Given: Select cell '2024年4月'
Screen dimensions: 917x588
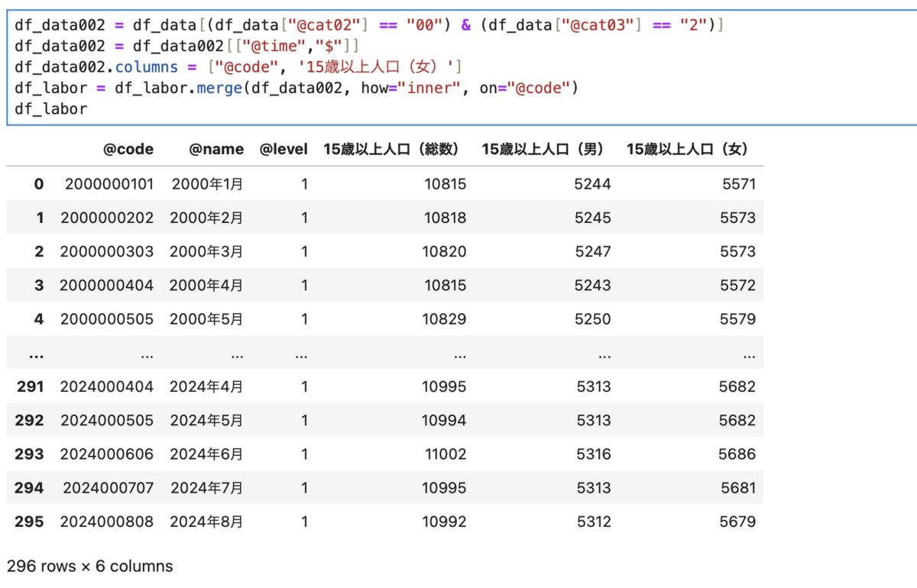Looking at the screenshot, I should (x=207, y=386).
